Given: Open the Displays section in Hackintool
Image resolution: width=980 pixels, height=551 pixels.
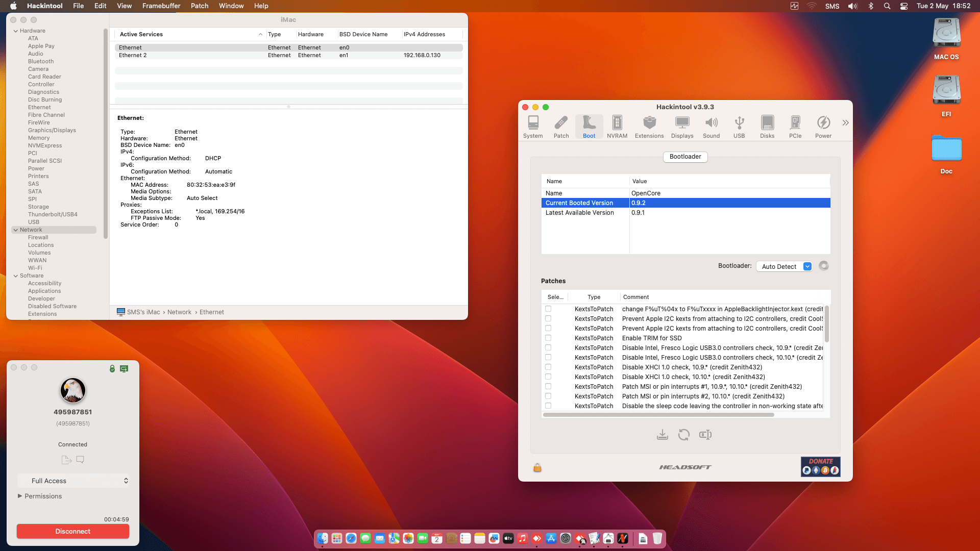Looking at the screenshot, I should [x=682, y=127].
